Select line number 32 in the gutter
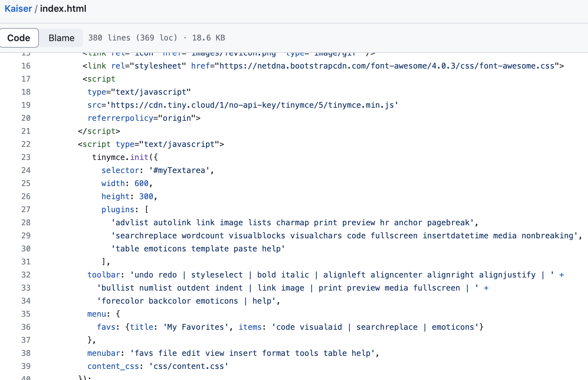This screenshot has height=380, width=588. click(26, 275)
